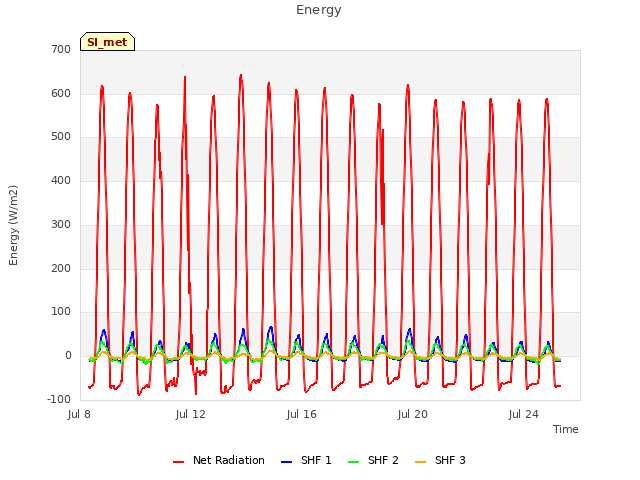
Task: Click the green SHF 2 legend swatch
Action: [353, 462]
